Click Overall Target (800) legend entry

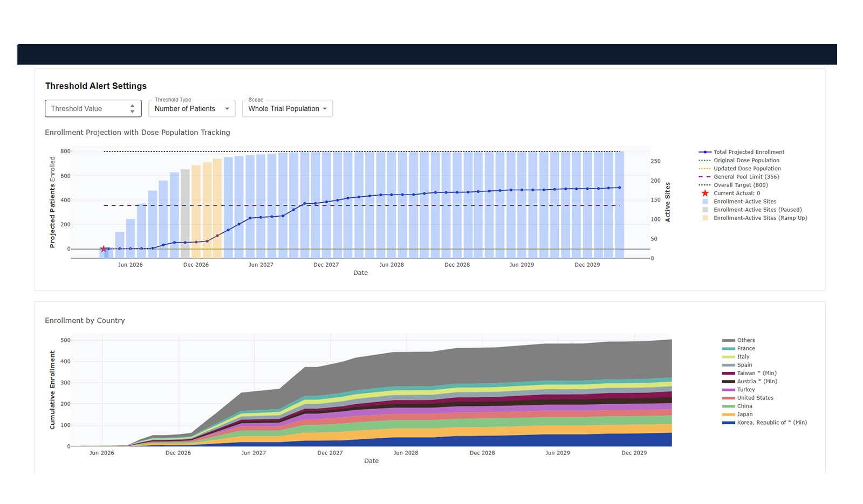[x=741, y=185]
